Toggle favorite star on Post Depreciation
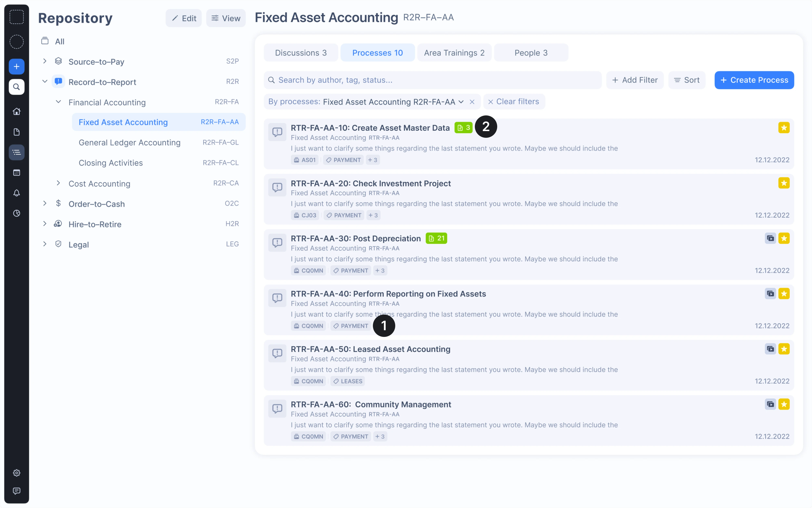 784,238
